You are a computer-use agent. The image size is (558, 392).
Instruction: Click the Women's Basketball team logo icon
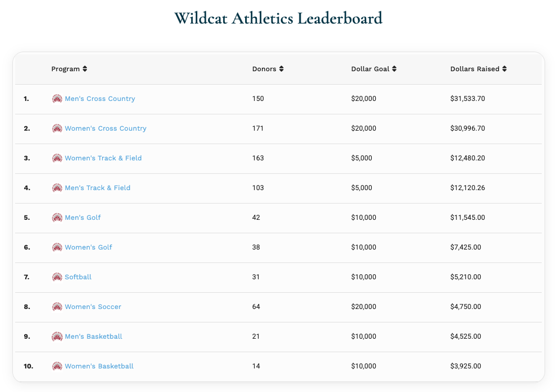[x=57, y=366]
